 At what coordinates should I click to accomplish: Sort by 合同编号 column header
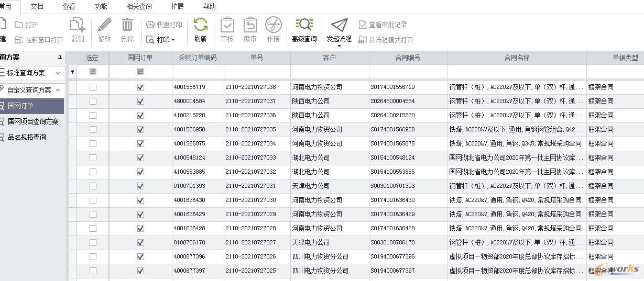point(408,58)
